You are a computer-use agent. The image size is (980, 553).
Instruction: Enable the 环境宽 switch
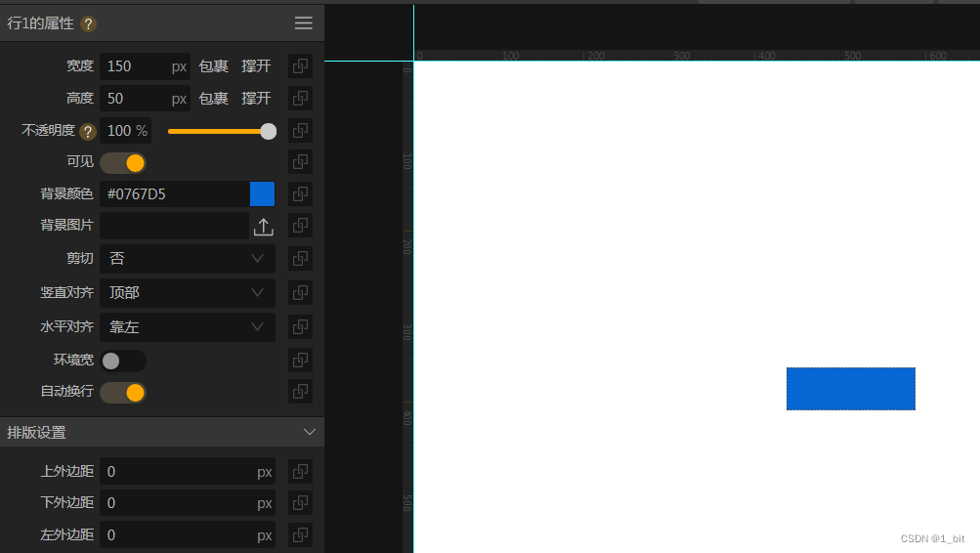point(123,361)
